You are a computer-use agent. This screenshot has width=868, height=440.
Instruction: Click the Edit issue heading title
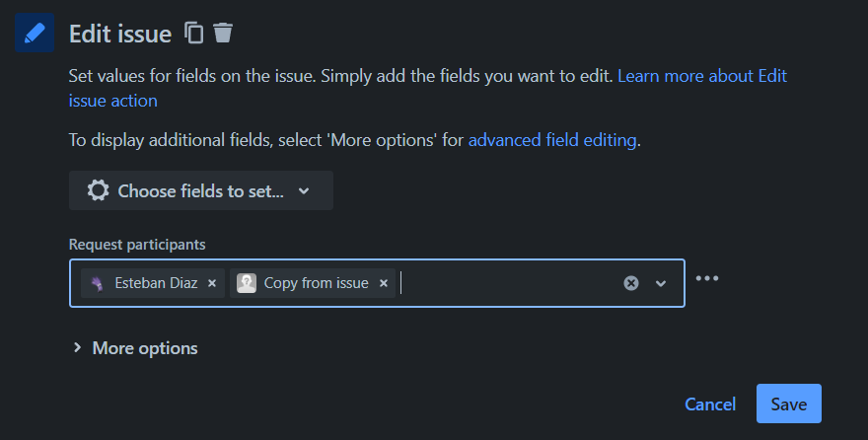[x=120, y=34]
